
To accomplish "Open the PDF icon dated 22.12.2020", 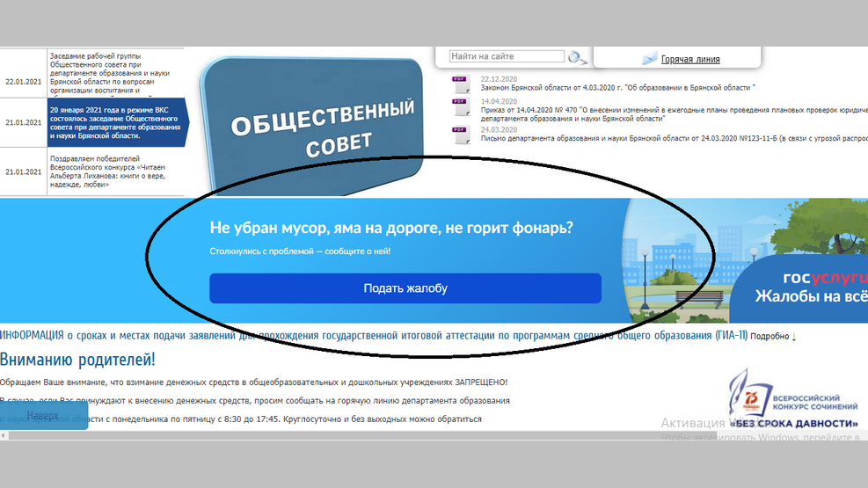I will click(461, 84).
